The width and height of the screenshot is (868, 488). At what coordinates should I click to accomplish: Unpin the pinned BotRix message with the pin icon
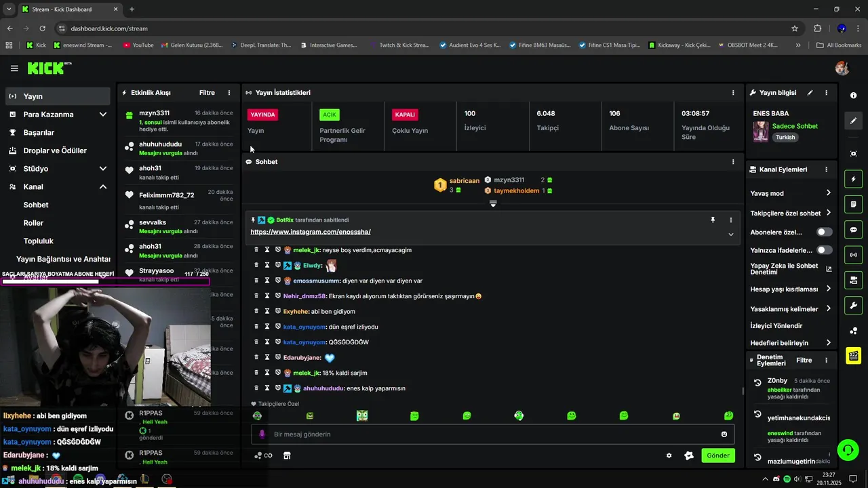[x=713, y=220]
